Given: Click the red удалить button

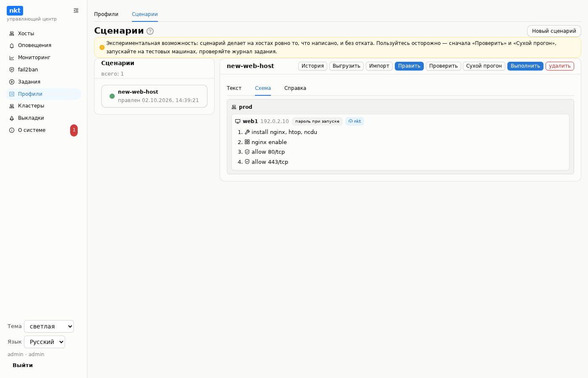Looking at the screenshot, I should (x=560, y=66).
